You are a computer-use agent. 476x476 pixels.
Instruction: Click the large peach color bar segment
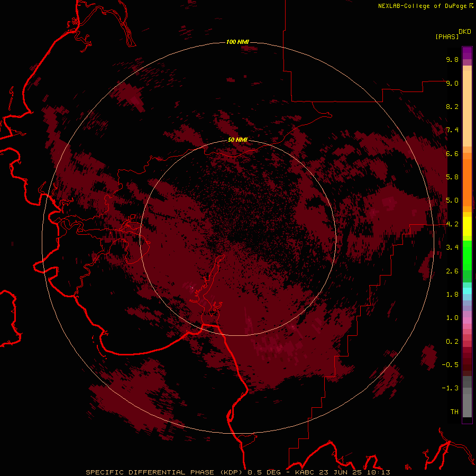coord(467,108)
